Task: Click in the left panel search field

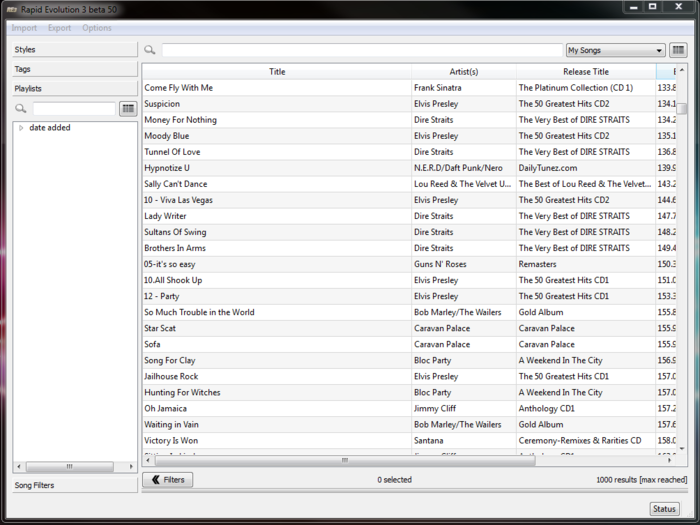Action: 74,108
